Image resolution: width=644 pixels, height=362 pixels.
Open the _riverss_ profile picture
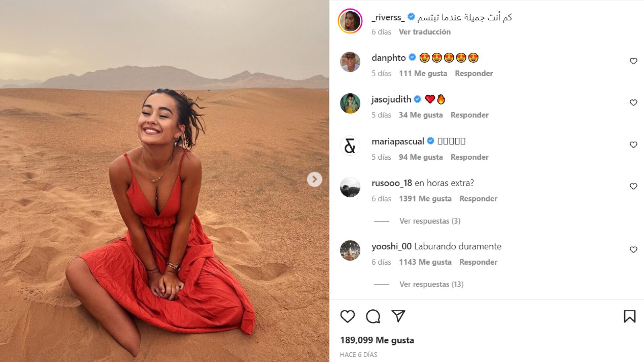coord(350,21)
